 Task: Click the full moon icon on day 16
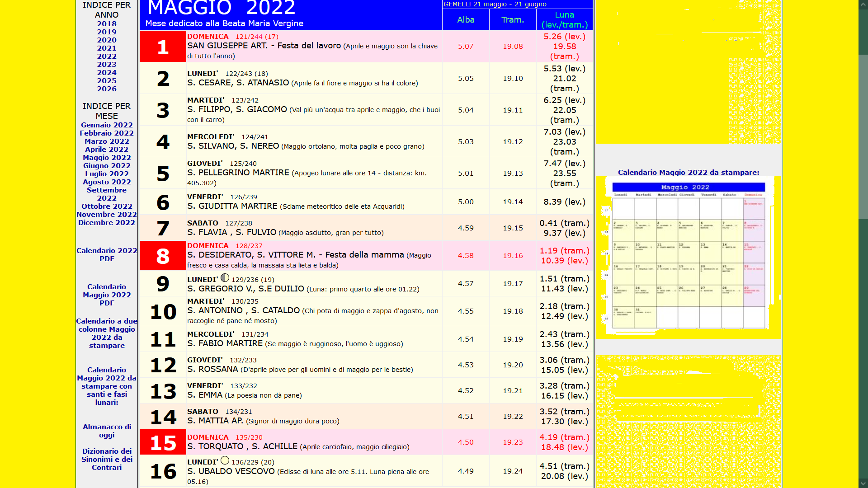[x=225, y=460]
